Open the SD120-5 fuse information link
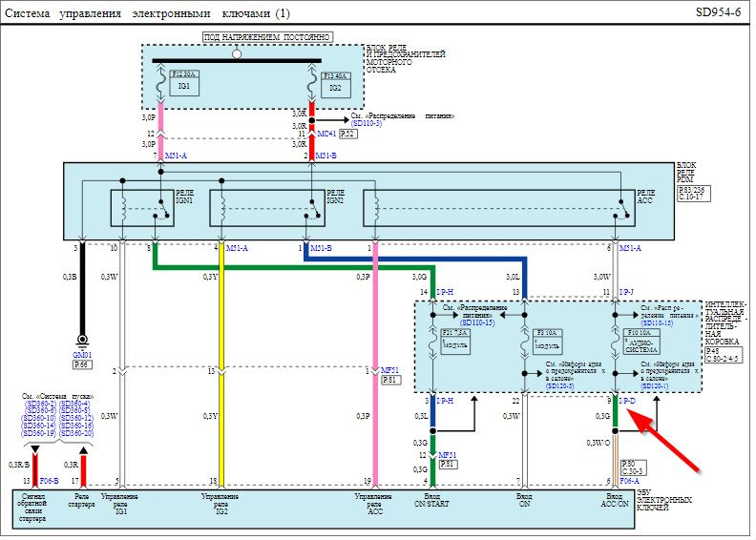Image resolution: width=756 pixels, height=540 pixels. (x=559, y=386)
